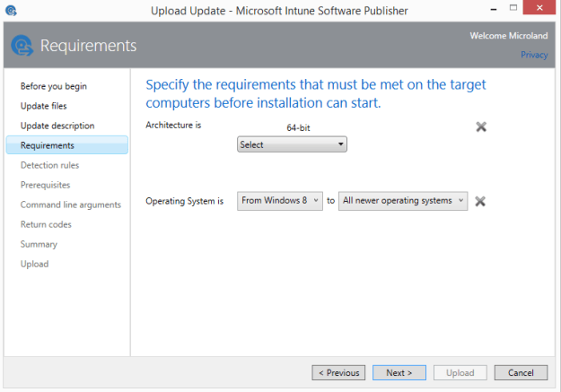561x392 pixels.
Task: Open the Privacy link
Action: [534, 55]
